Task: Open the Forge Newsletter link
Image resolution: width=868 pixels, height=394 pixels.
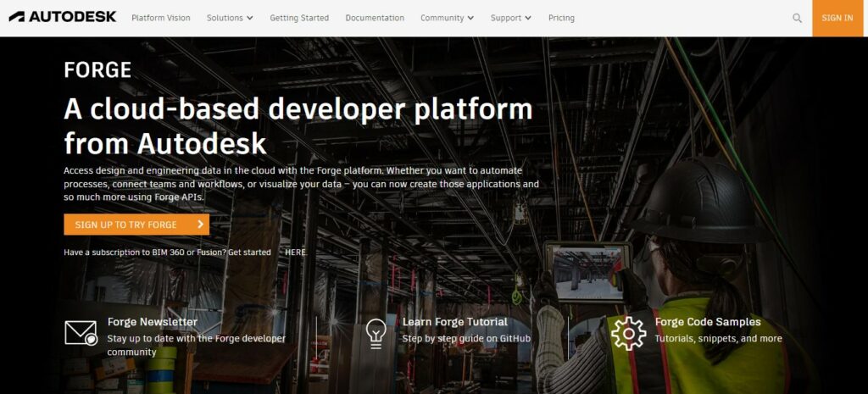Action: click(x=153, y=321)
